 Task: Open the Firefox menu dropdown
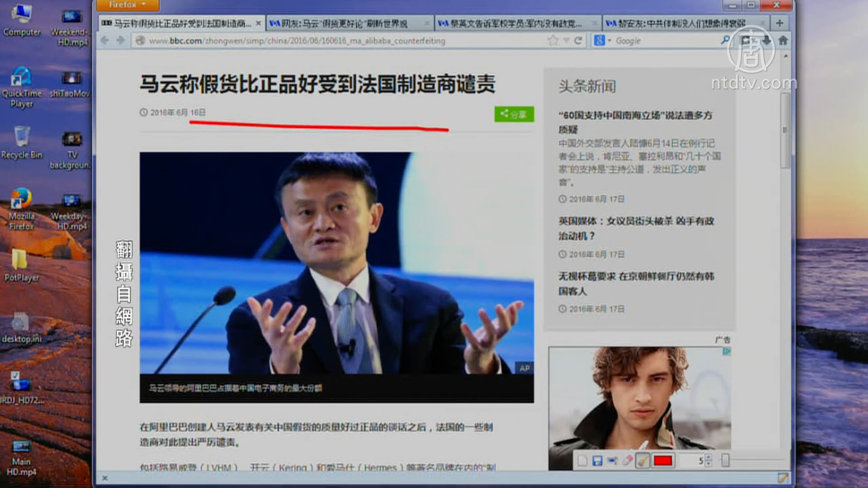click(x=128, y=5)
